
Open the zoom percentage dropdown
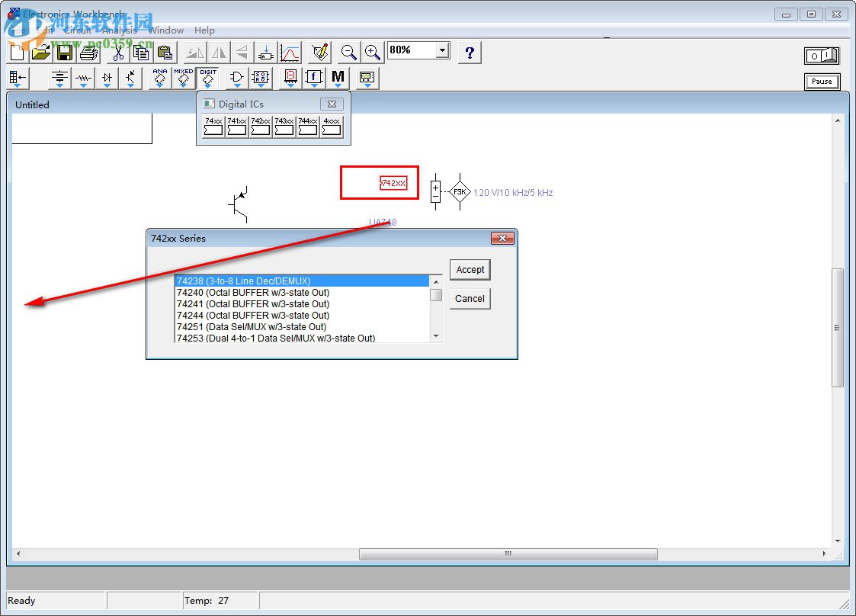(443, 50)
